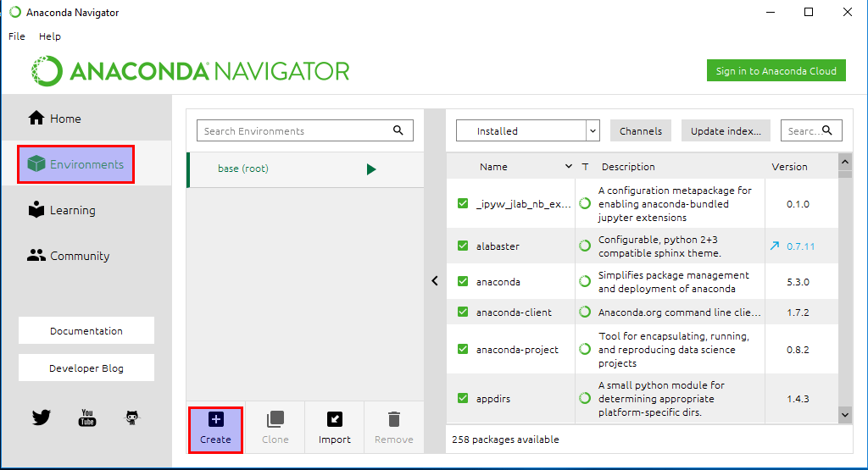Open the Community section
The height and width of the screenshot is (470, 868).
pyautogui.click(x=69, y=256)
